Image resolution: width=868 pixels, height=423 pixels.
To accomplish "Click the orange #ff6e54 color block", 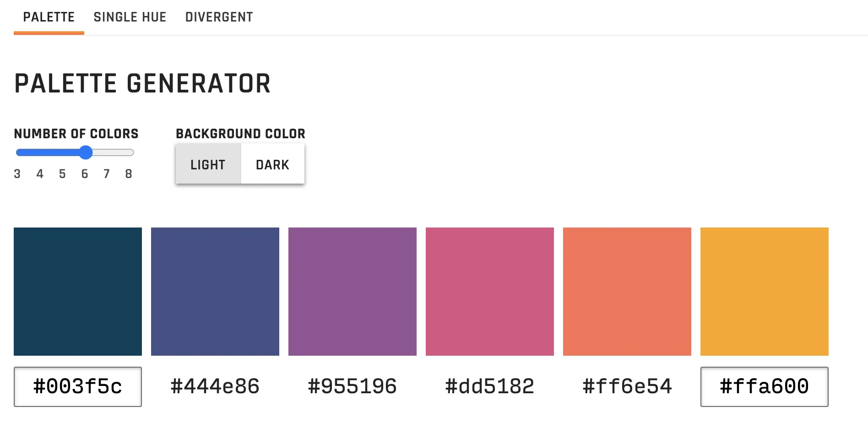I will click(x=627, y=292).
